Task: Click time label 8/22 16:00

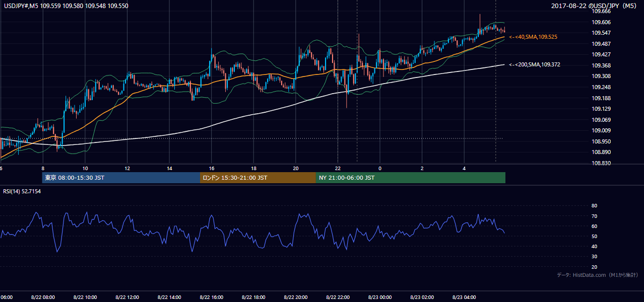Action: pyautogui.click(x=212, y=297)
